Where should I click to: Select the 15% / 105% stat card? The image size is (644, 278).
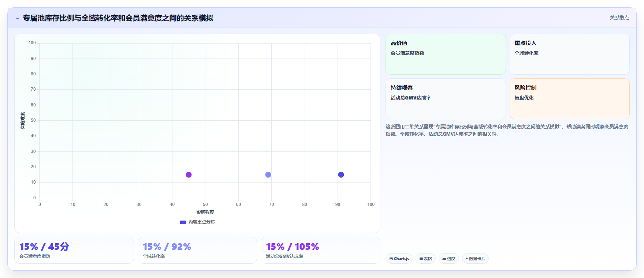(x=320, y=250)
